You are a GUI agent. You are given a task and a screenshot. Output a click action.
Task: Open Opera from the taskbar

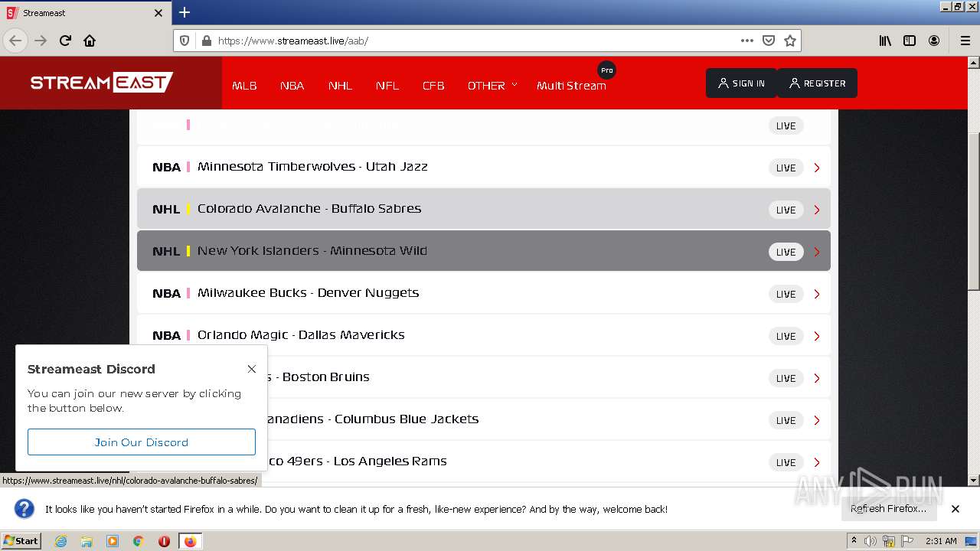pyautogui.click(x=164, y=541)
